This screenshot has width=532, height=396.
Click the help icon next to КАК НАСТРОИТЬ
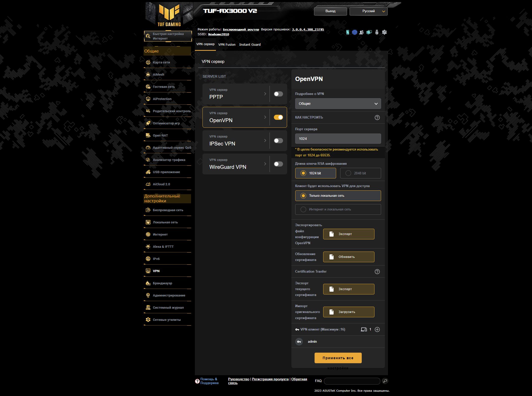pyautogui.click(x=377, y=118)
